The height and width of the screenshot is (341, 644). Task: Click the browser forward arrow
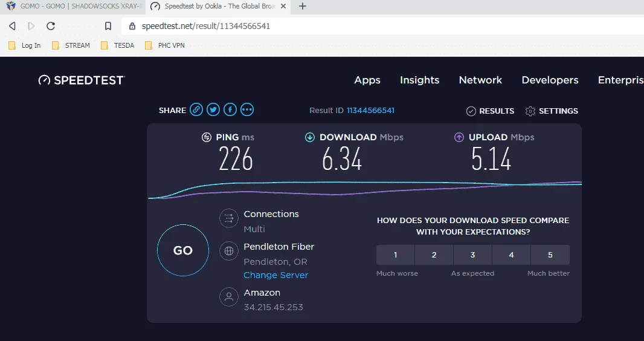pos(31,26)
